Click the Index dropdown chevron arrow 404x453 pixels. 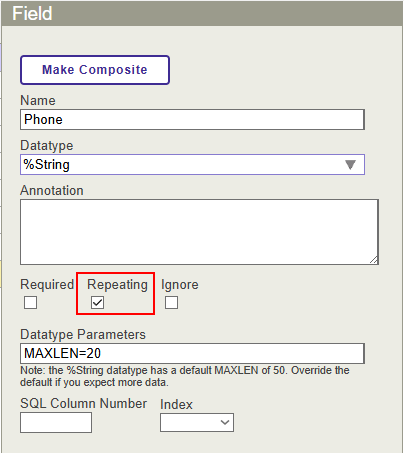pos(225,423)
